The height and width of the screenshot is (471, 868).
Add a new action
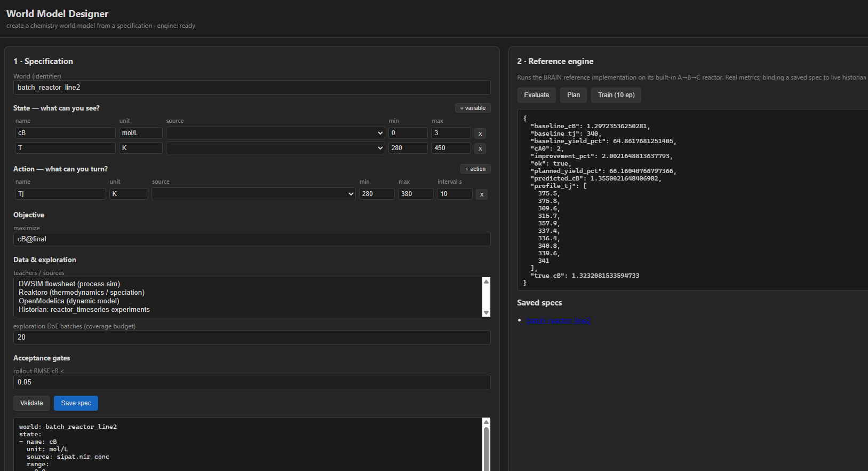point(475,169)
